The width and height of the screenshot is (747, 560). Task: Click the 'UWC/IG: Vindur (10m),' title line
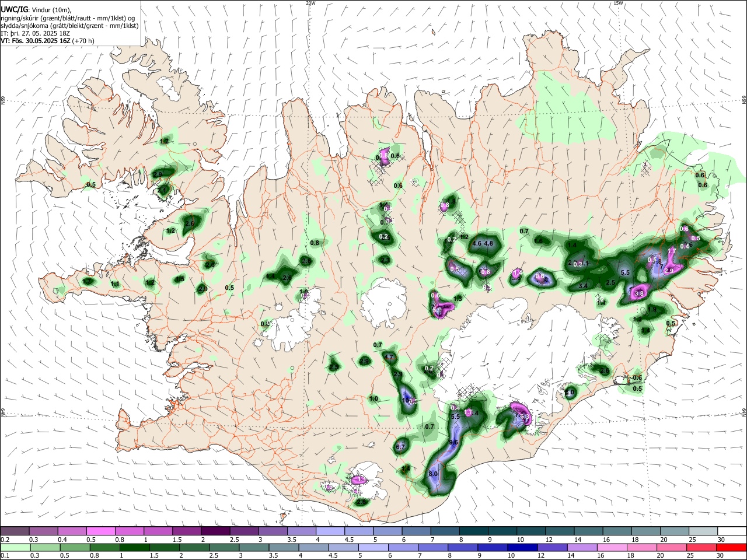coord(36,10)
